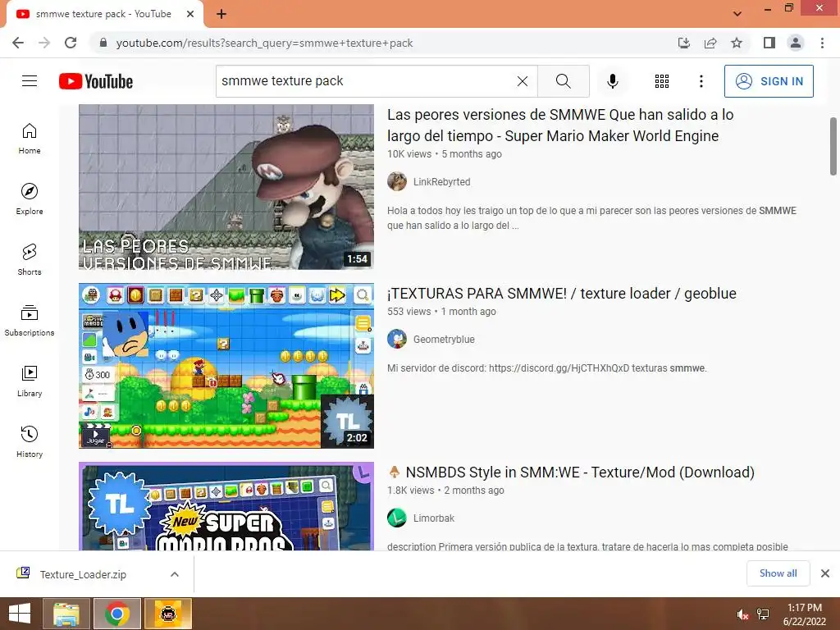Click Show all downloads

[x=778, y=573]
